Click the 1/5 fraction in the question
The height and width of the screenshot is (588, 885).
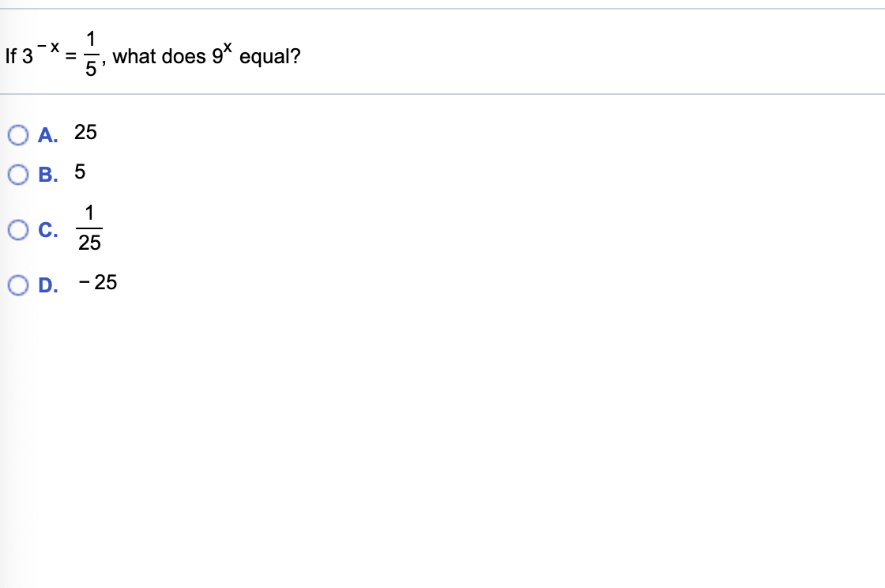(x=91, y=55)
